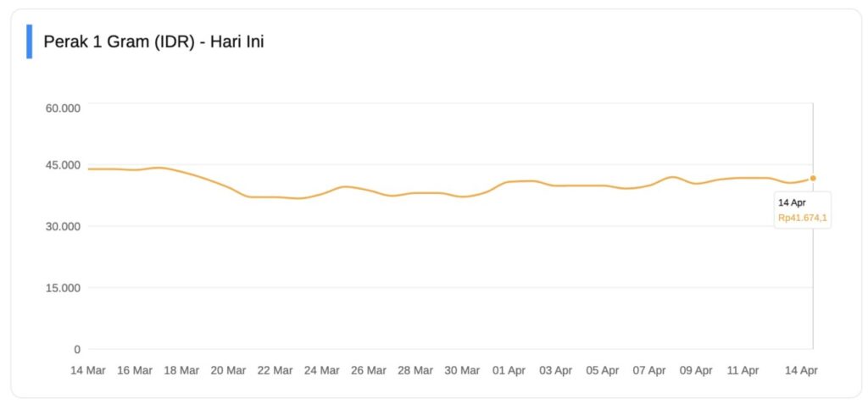Click the chart title Perak 1 Gram (IDR)

coord(153,42)
